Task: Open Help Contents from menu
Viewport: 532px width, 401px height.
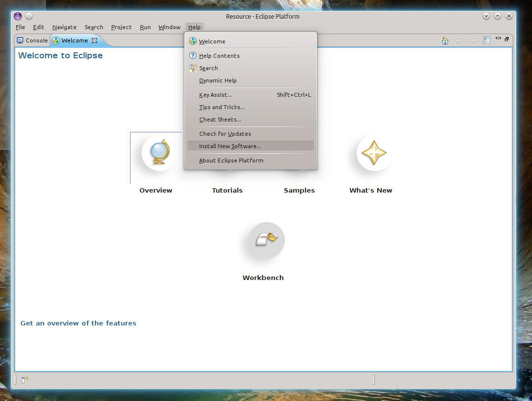Action: pyautogui.click(x=219, y=56)
